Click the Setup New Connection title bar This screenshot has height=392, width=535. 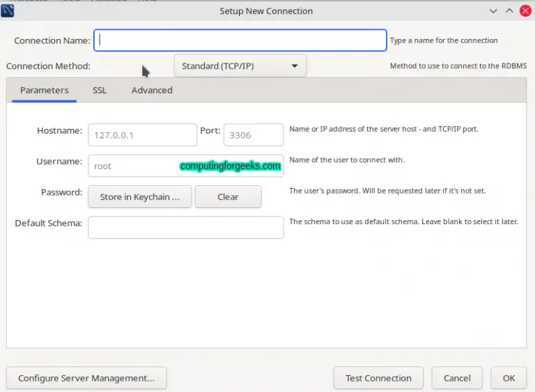click(x=266, y=11)
